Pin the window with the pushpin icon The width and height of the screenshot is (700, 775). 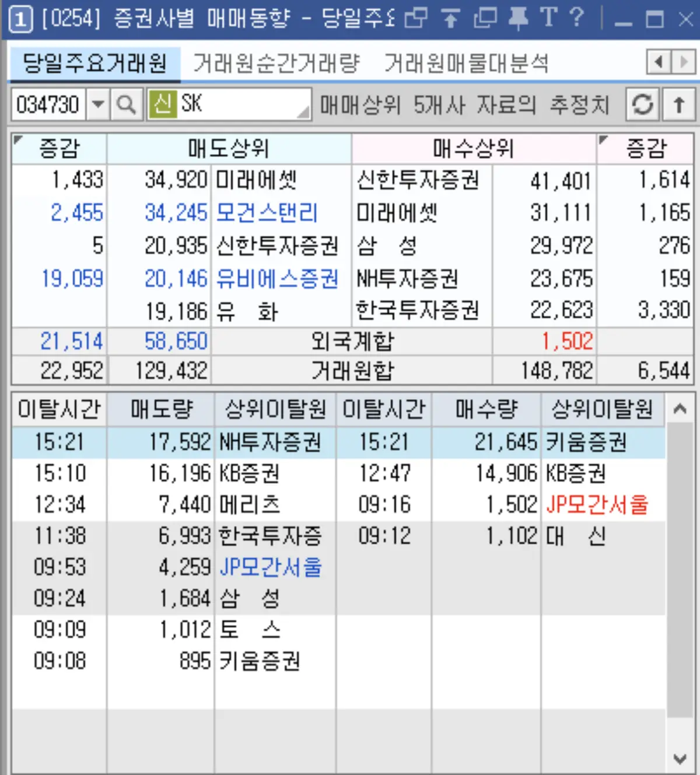click(x=518, y=18)
